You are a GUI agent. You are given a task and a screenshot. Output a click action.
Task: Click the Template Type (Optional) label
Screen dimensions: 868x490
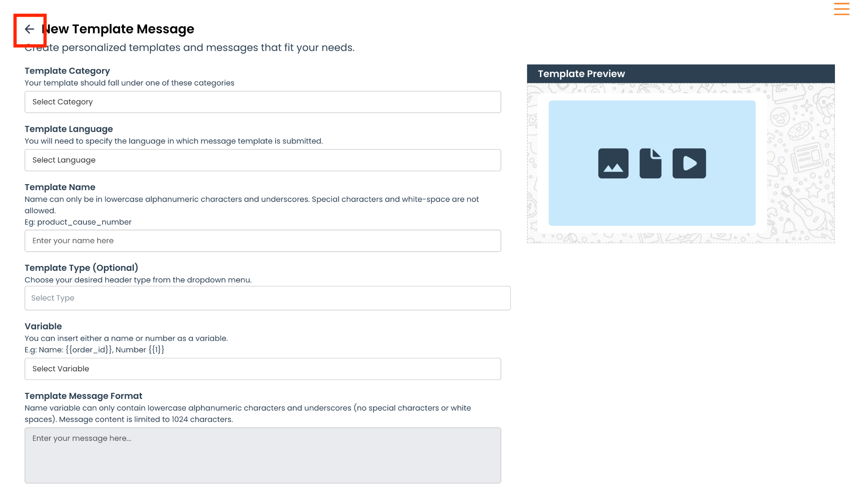tap(81, 268)
